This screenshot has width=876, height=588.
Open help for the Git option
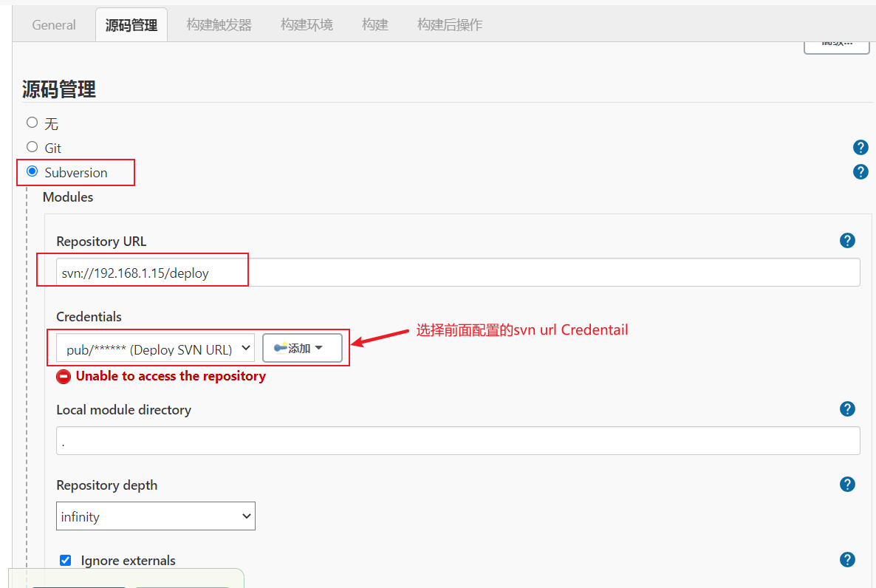[860, 147]
